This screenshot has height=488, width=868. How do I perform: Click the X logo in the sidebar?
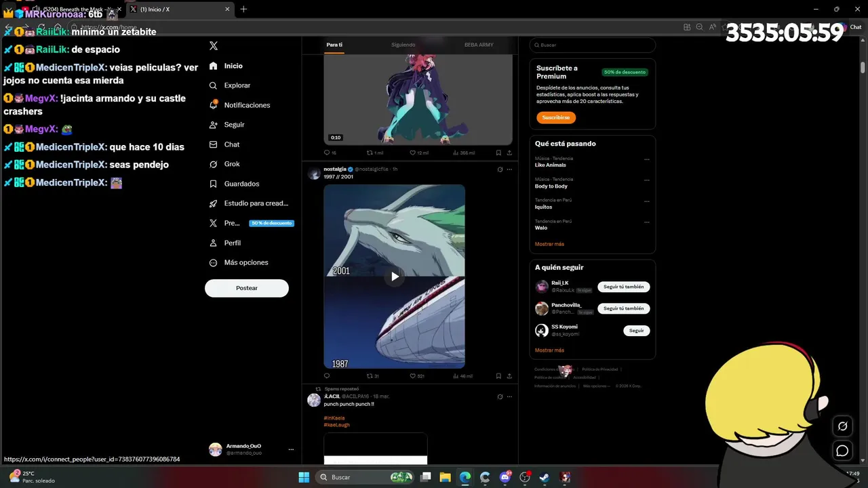point(214,45)
